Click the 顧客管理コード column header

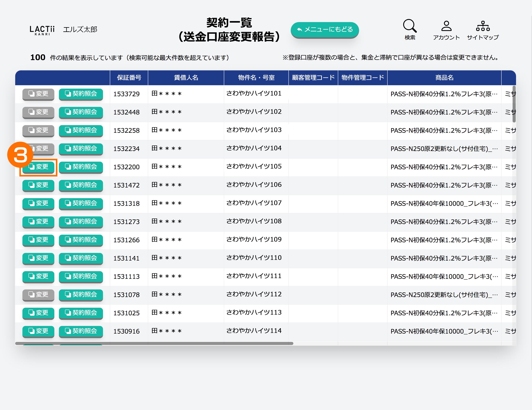(313, 78)
